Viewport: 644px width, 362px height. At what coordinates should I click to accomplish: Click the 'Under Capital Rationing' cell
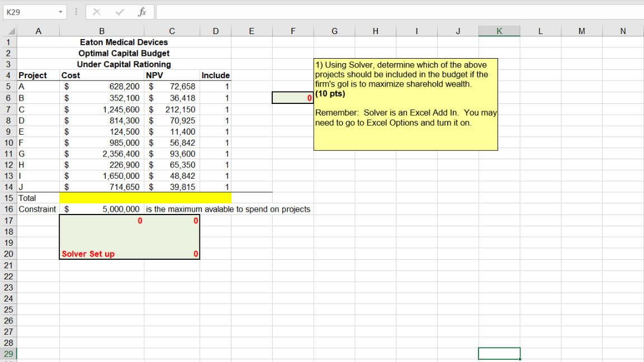[124, 64]
